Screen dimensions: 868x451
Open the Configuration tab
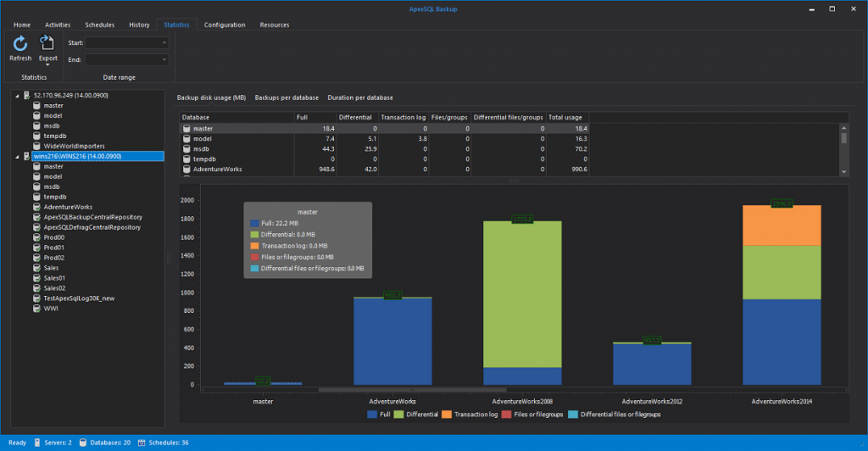coord(225,25)
